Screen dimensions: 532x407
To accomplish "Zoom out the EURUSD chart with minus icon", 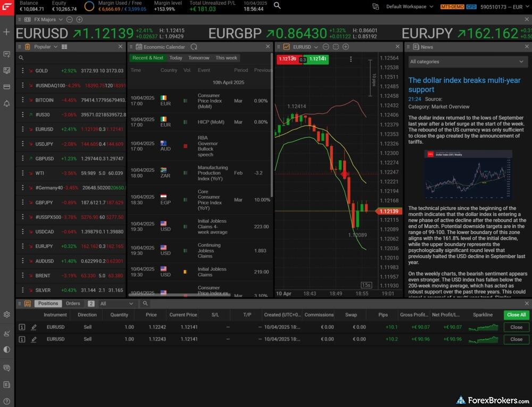I will pyautogui.click(x=326, y=47).
